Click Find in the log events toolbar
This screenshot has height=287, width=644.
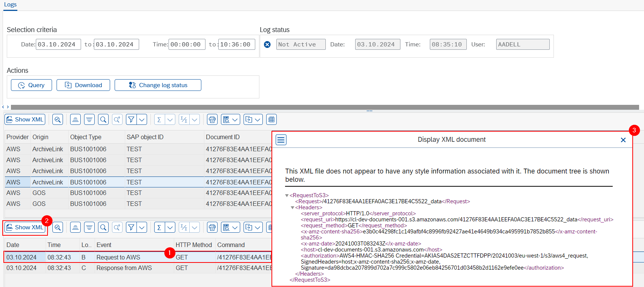click(x=103, y=227)
